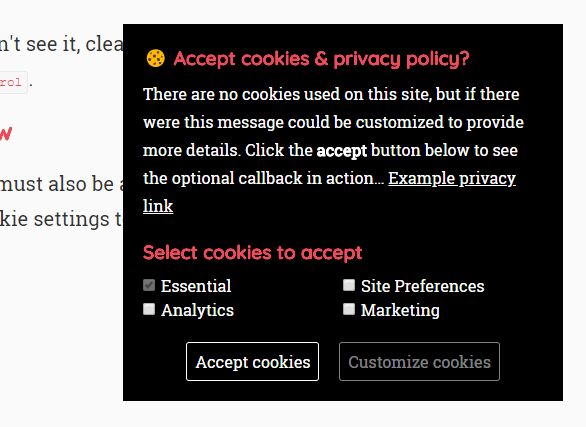Click the page text 'n't see it, clea'
Viewport: 586px width, 427px height.
click(x=61, y=44)
